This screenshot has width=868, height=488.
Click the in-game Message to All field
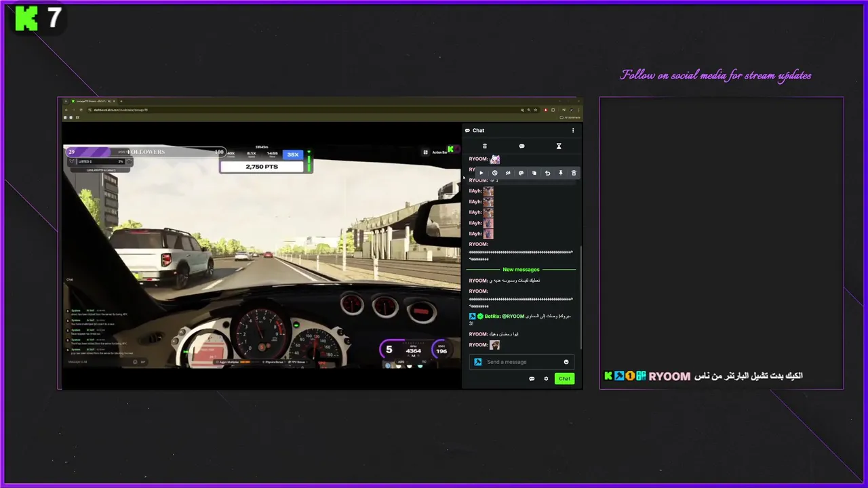[x=105, y=362]
